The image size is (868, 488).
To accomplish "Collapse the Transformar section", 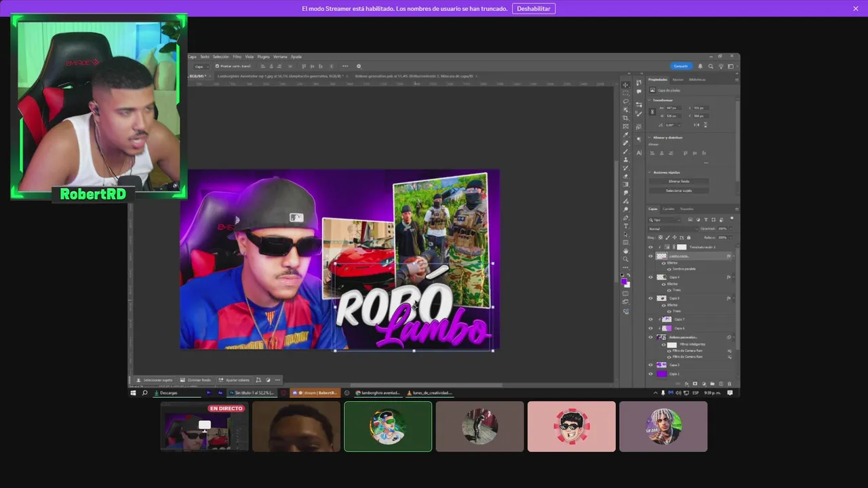I will pos(650,100).
